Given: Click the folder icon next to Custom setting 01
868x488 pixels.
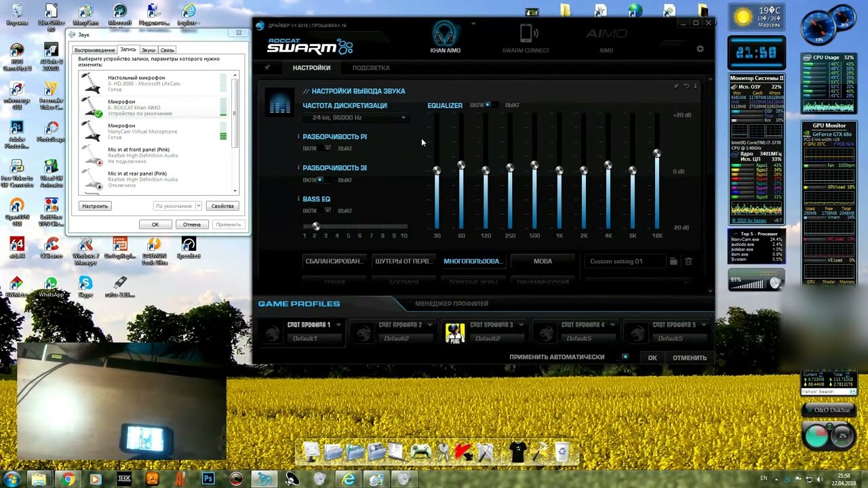Looking at the screenshot, I should point(673,262).
